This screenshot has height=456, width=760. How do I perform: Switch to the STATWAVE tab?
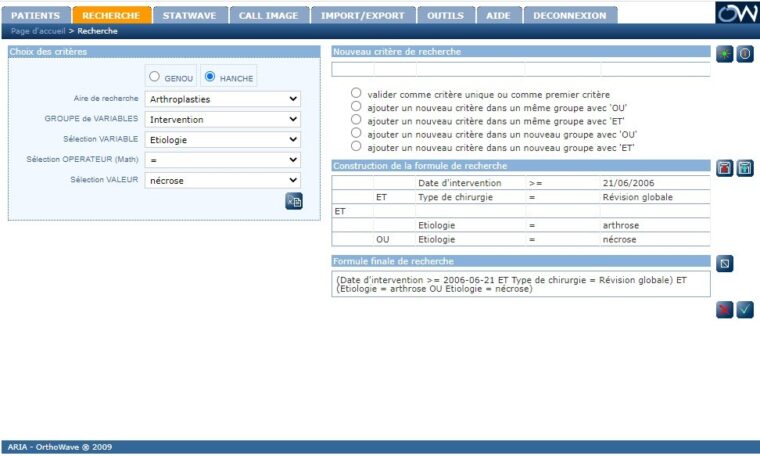pos(189,15)
